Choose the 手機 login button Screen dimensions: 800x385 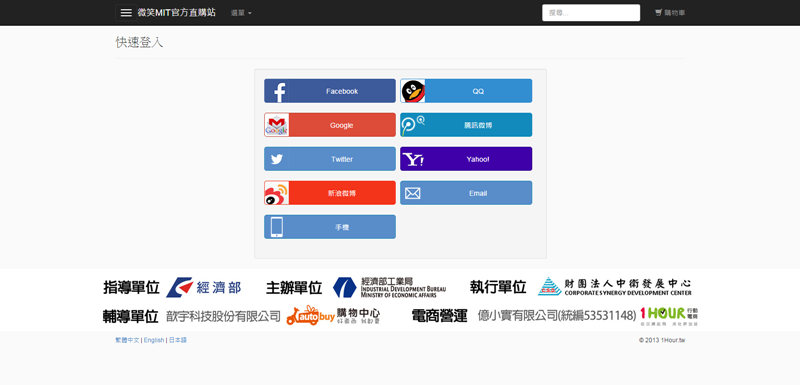point(330,227)
